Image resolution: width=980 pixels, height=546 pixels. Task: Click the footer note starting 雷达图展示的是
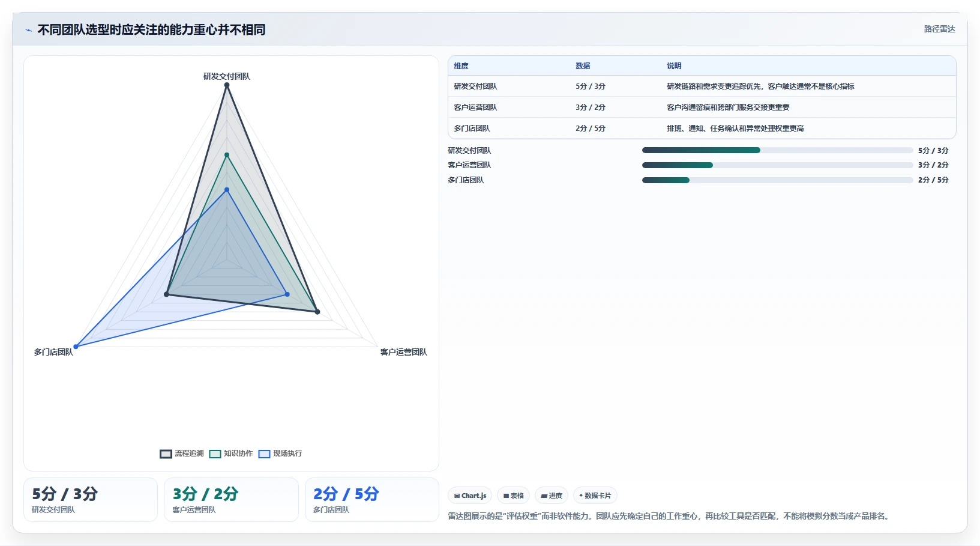click(x=670, y=516)
